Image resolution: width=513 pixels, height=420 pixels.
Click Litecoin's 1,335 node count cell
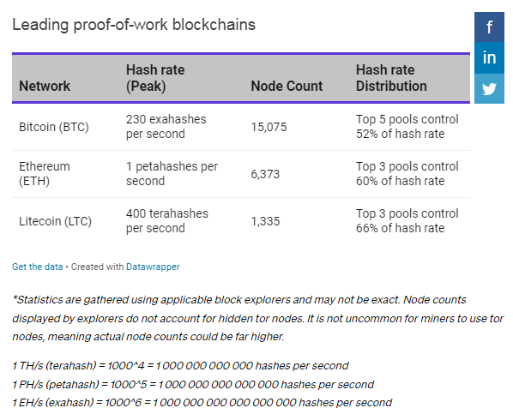(265, 221)
